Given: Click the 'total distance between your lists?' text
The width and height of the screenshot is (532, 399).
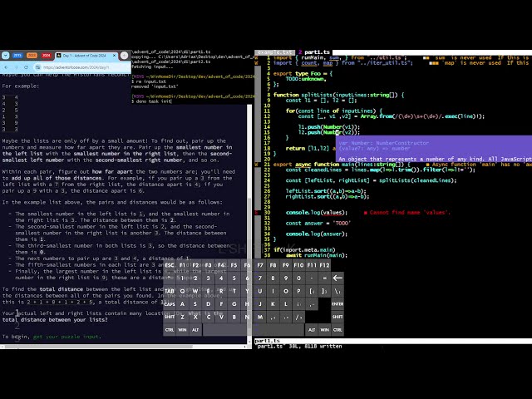Looking at the screenshot, I should point(55,320).
